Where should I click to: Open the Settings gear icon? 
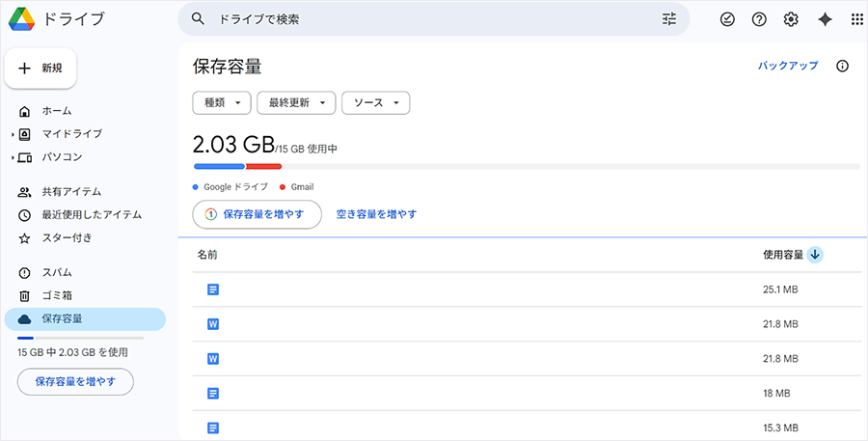791,19
